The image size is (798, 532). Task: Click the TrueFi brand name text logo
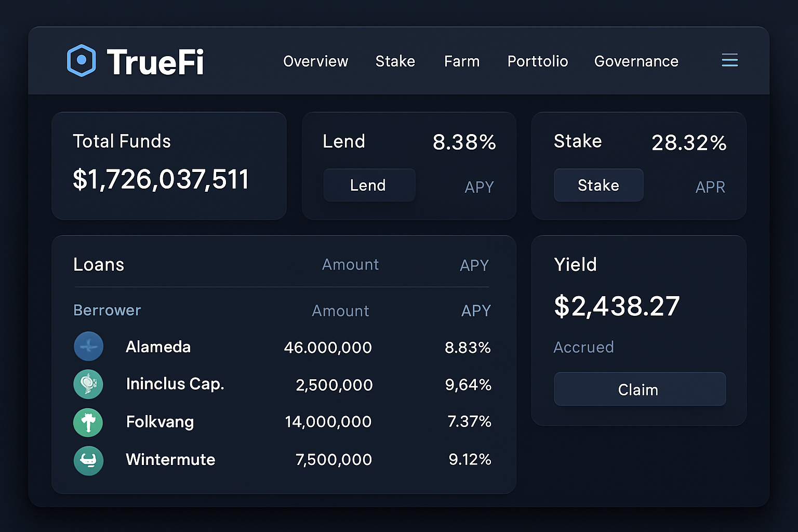[155, 61]
